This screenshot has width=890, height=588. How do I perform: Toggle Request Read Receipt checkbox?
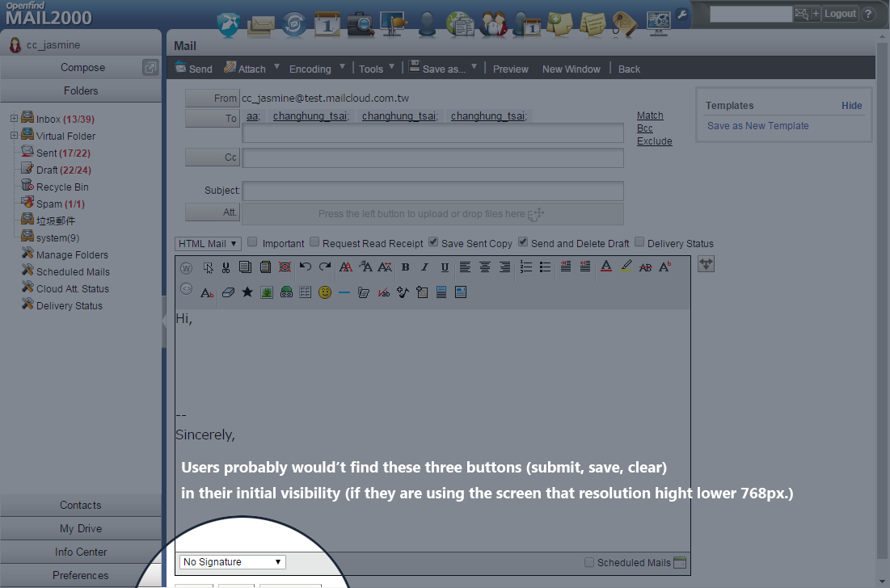click(x=315, y=242)
